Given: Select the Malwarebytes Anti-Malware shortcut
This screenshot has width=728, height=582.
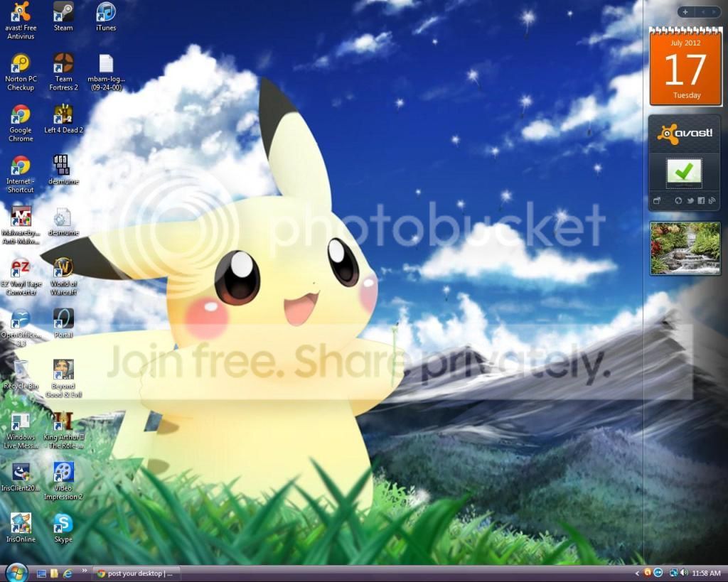Looking at the screenshot, I should pyautogui.click(x=21, y=225).
